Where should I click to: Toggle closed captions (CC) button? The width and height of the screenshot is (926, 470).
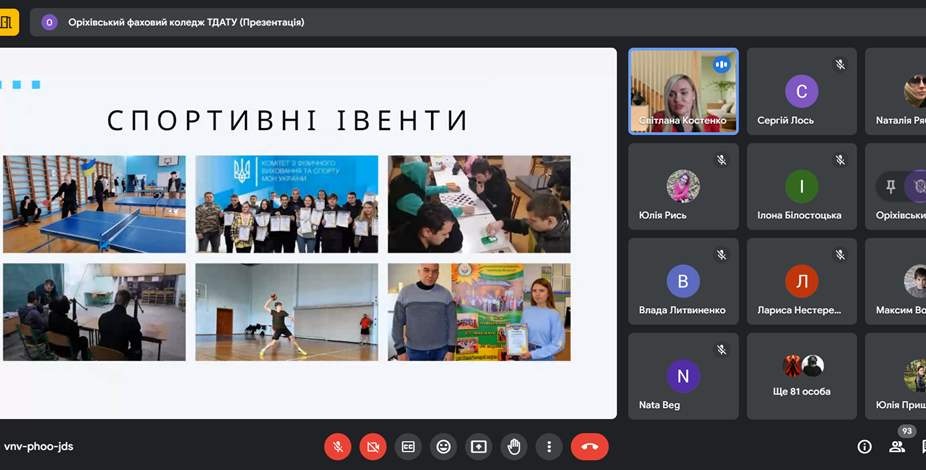click(408, 446)
